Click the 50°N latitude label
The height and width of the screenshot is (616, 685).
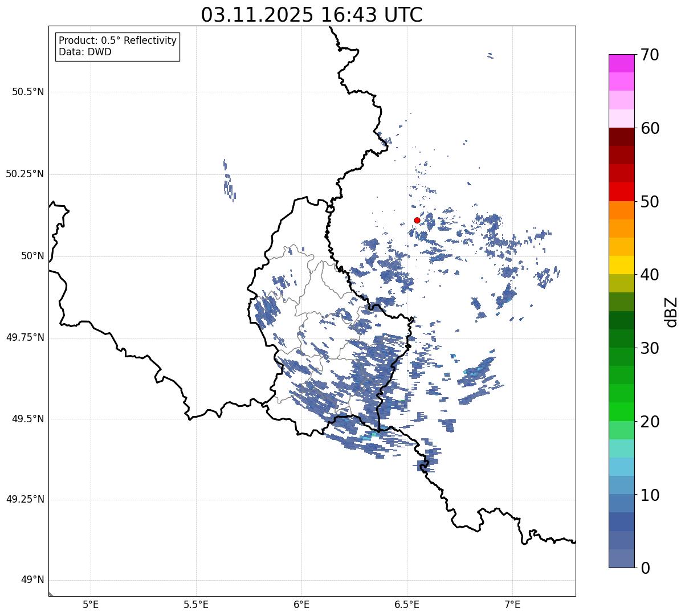point(33,256)
